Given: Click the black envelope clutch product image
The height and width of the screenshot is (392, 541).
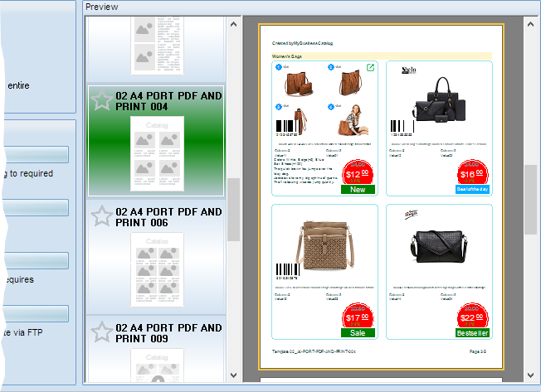Looking at the screenshot, I should [439, 247].
